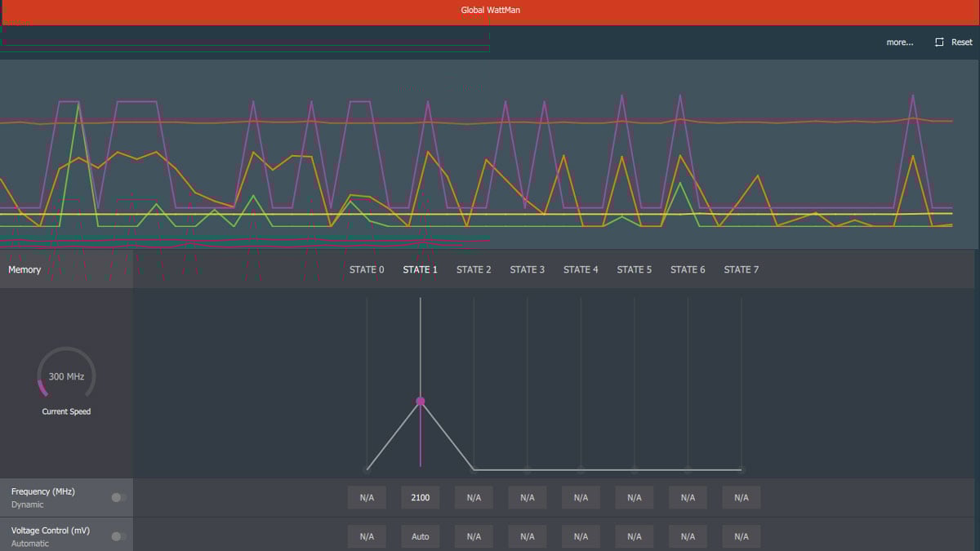The height and width of the screenshot is (551, 980).
Task: Click the Global WattMan title
Action: click(x=490, y=11)
